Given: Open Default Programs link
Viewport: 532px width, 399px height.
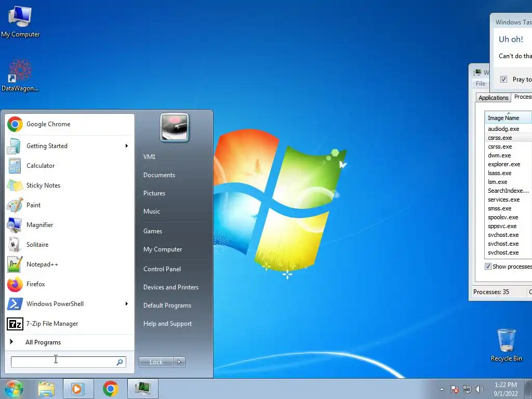Looking at the screenshot, I should [x=167, y=305].
